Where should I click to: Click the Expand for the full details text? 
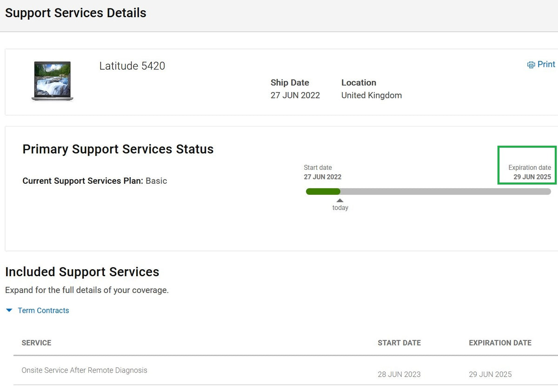tap(87, 290)
